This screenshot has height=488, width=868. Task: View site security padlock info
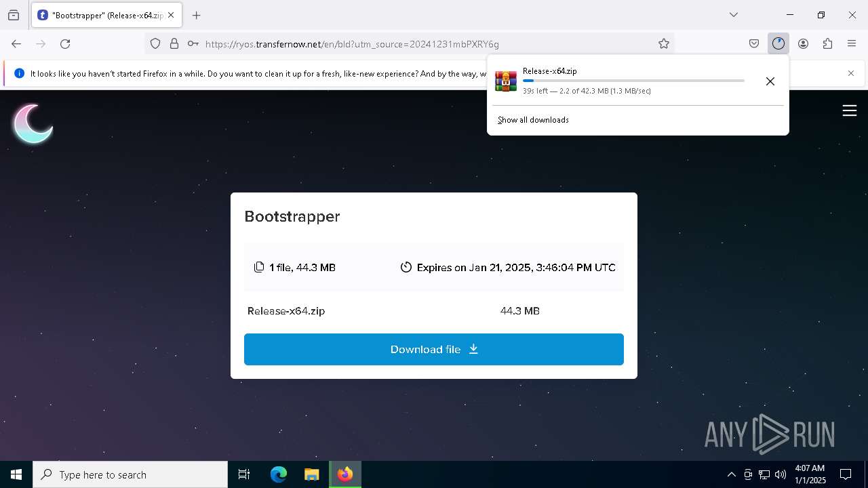(x=174, y=44)
